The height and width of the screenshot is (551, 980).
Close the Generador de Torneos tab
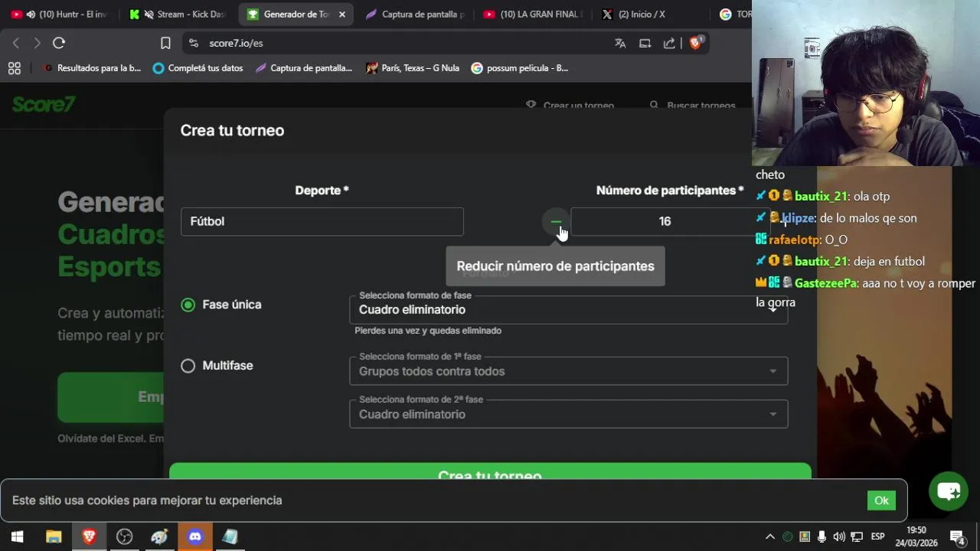342,15
